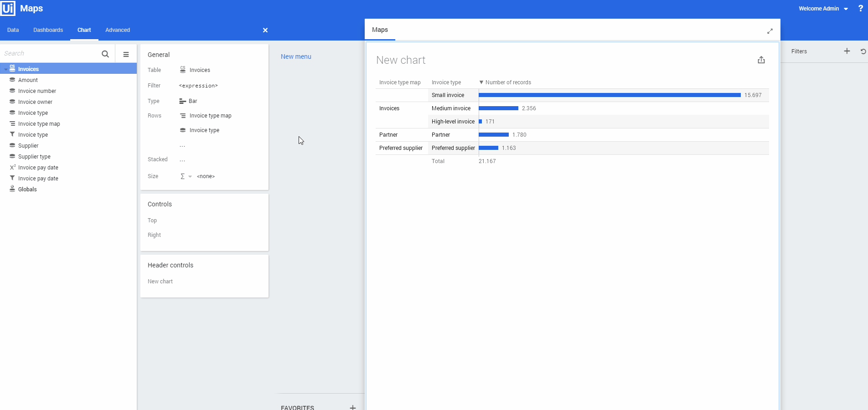Click the help question mark icon
Image resolution: width=868 pixels, height=410 pixels.
(860, 8)
